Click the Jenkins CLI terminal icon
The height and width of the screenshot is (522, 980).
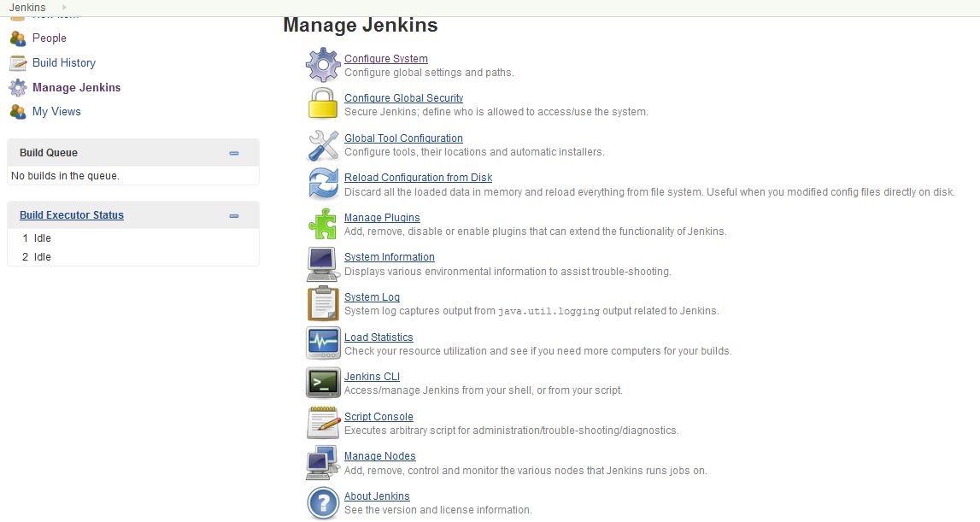(323, 383)
